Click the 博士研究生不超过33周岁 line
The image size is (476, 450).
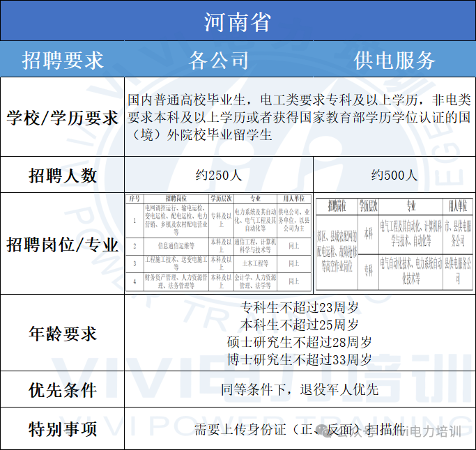(299, 359)
